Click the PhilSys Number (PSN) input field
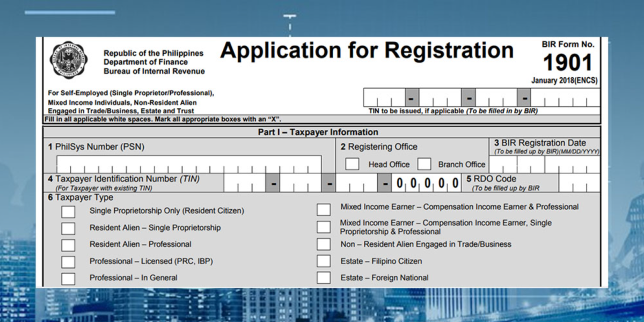 189,164
